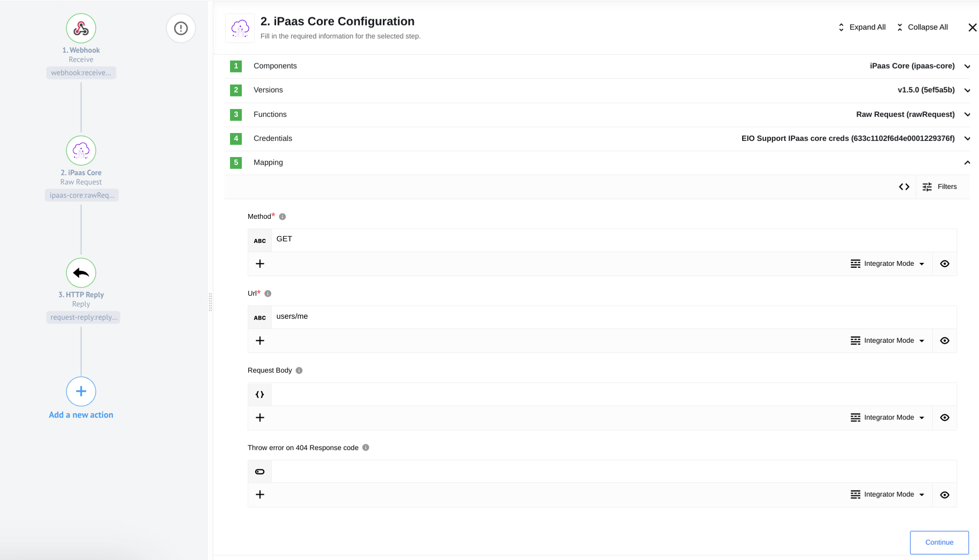The height and width of the screenshot is (560, 979).
Task: Add mapping item under Throw error field
Action: pyautogui.click(x=260, y=494)
